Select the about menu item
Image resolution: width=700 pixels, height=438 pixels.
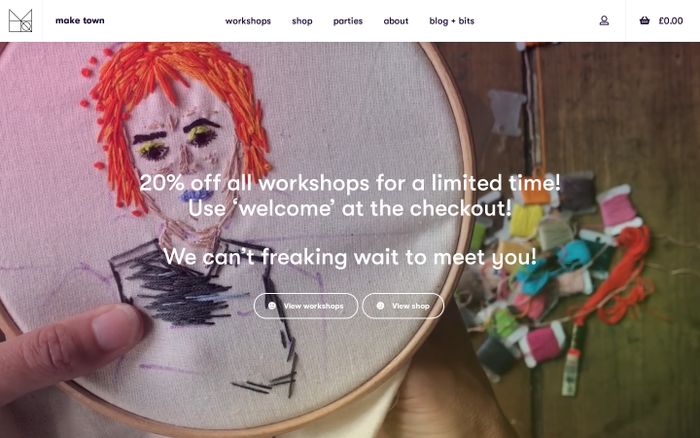396,21
